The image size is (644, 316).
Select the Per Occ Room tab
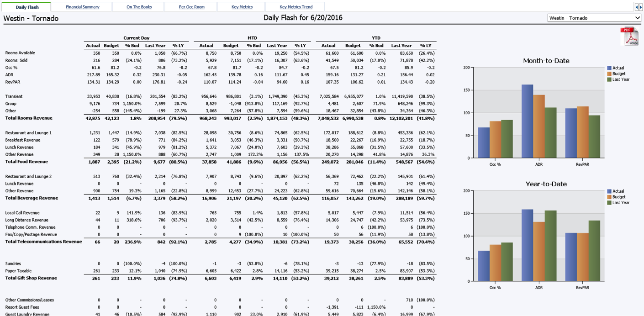191,7
